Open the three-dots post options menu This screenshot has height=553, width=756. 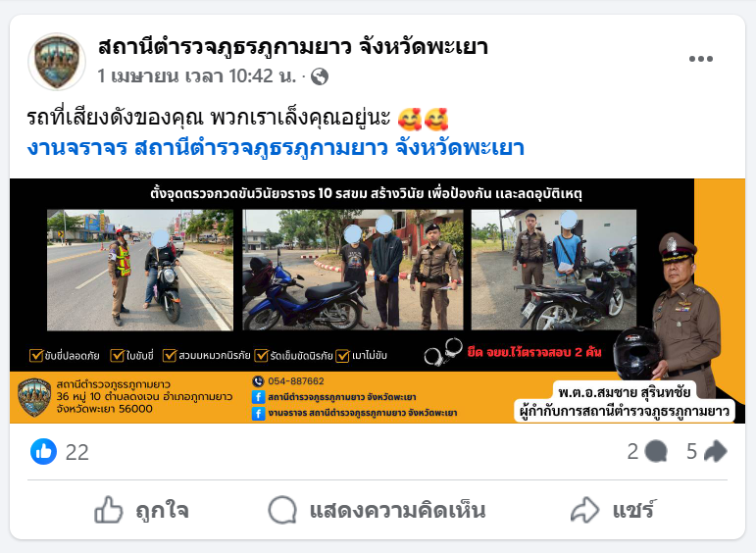coord(700,59)
